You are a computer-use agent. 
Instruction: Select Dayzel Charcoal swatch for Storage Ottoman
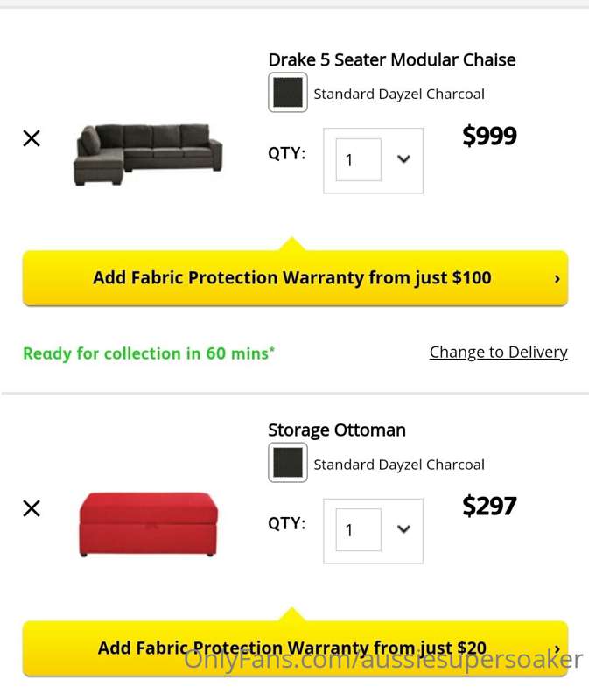coord(288,463)
